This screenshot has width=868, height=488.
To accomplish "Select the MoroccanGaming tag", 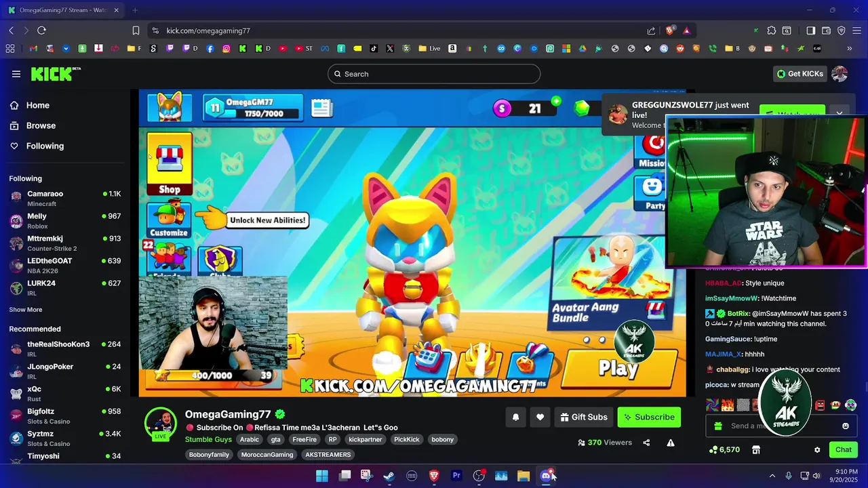I will click(267, 455).
